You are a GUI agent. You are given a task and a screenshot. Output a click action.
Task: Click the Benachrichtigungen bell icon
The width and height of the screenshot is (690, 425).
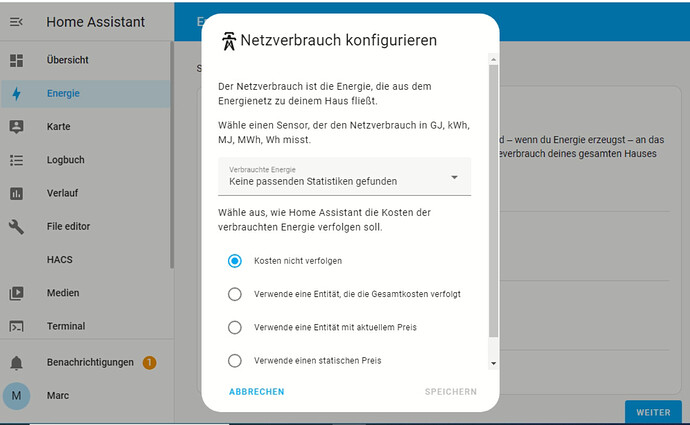[16, 362]
